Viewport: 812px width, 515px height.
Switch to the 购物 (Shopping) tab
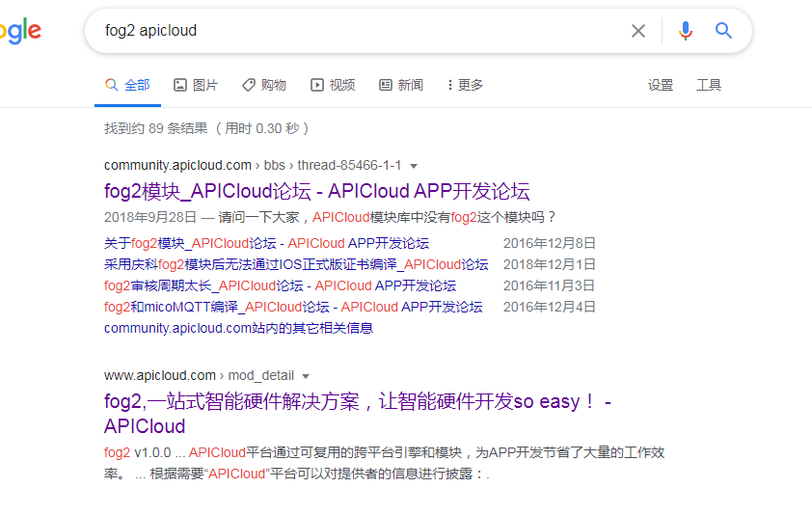264,85
